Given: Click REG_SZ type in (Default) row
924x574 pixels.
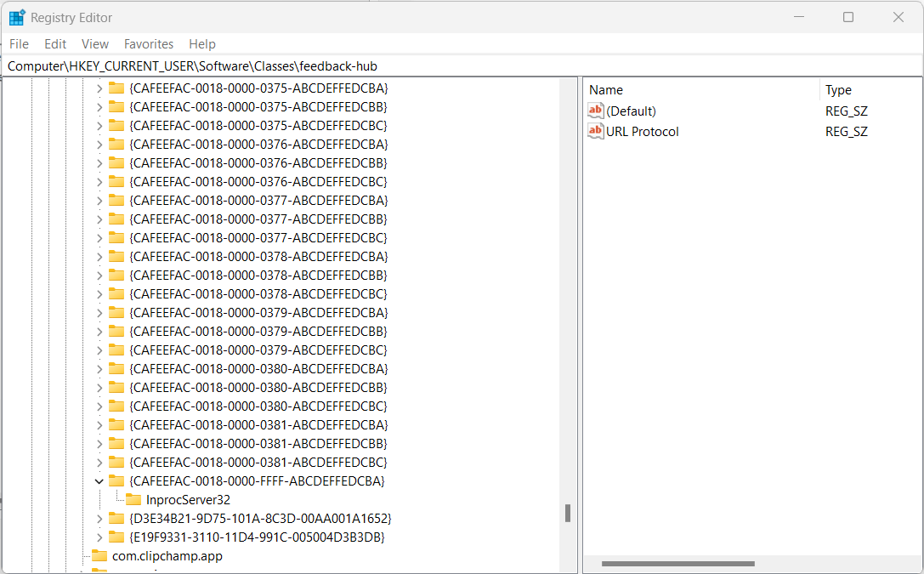Looking at the screenshot, I should 846,111.
